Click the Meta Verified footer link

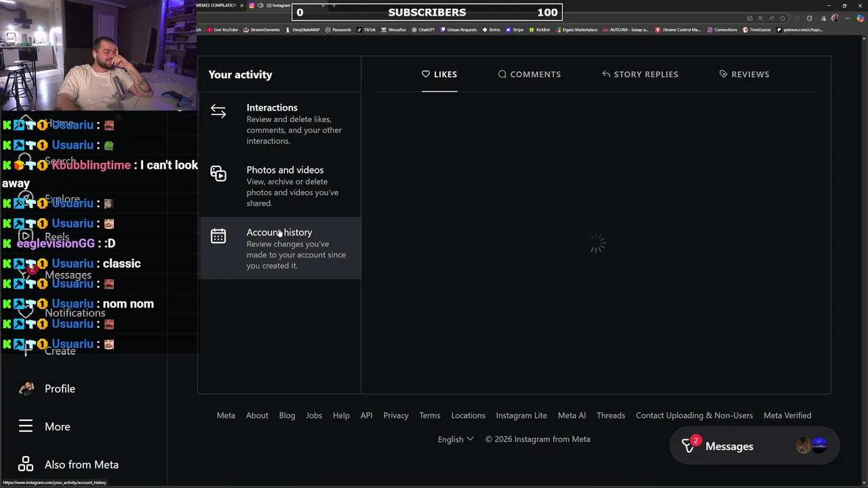[787, 415]
